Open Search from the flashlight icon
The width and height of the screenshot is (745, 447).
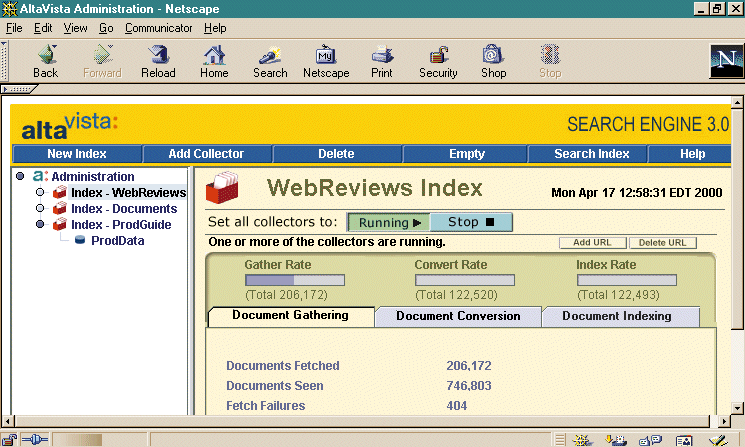coord(270,55)
